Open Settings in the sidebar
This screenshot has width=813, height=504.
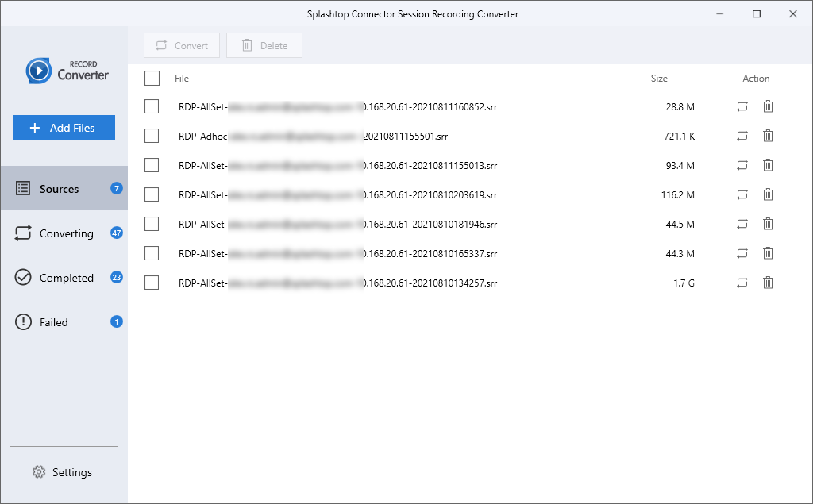click(x=62, y=472)
